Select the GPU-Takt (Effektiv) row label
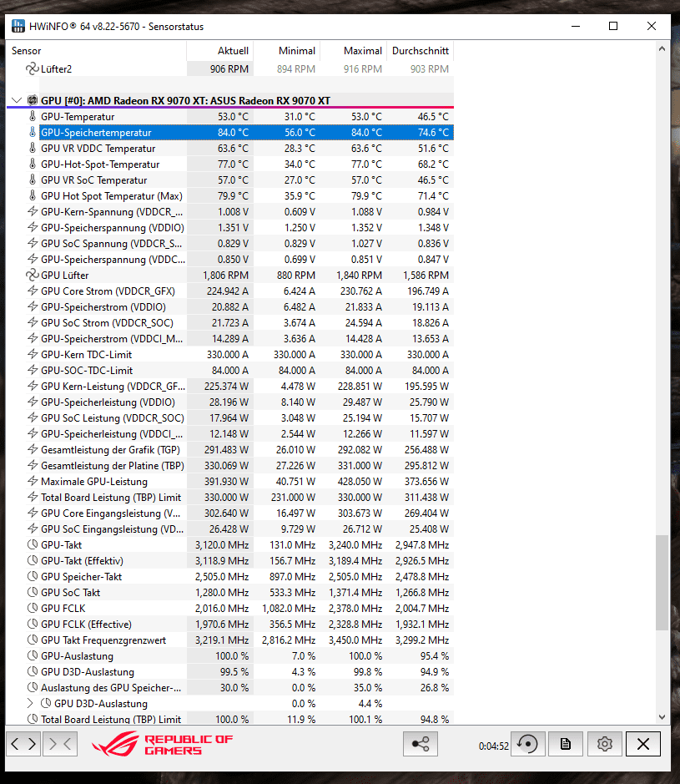The width and height of the screenshot is (680, 784). 82,560
